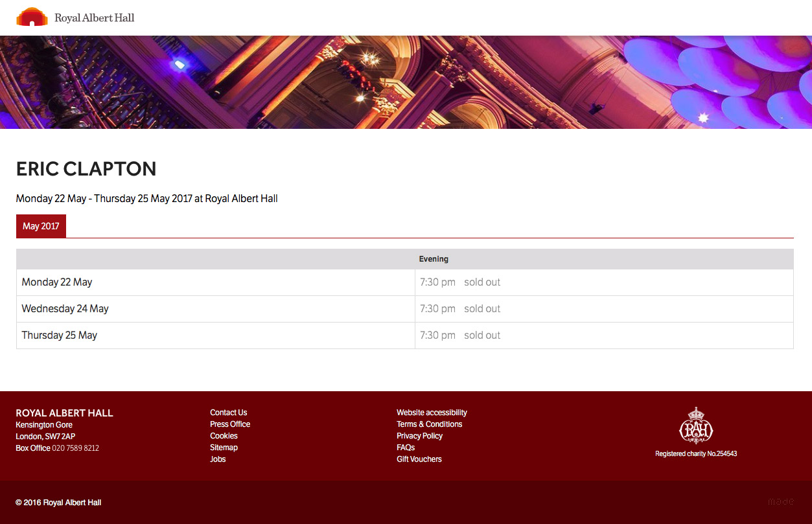Click the © 2016 Royal Albert Hall copyright
The image size is (812, 524).
(x=58, y=503)
